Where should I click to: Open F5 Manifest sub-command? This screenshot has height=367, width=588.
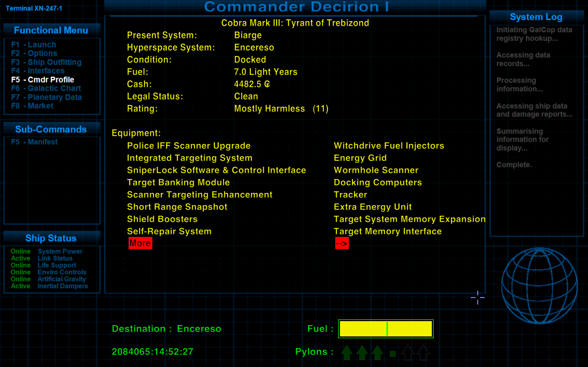pyautogui.click(x=34, y=142)
